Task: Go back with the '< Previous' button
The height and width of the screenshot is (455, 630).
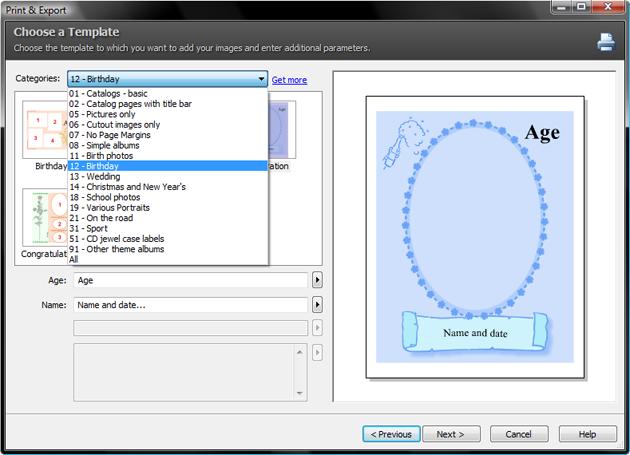Action: [x=391, y=435]
